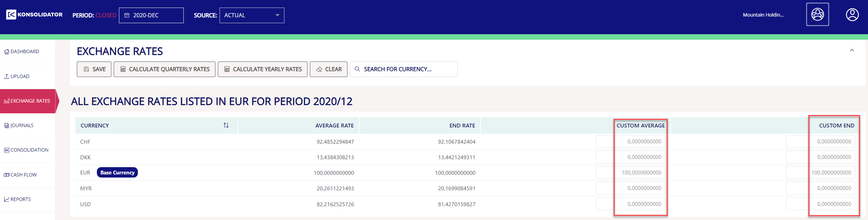Click the Upload arrow icon
This screenshot has height=220, width=868.
[x=7, y=76]
